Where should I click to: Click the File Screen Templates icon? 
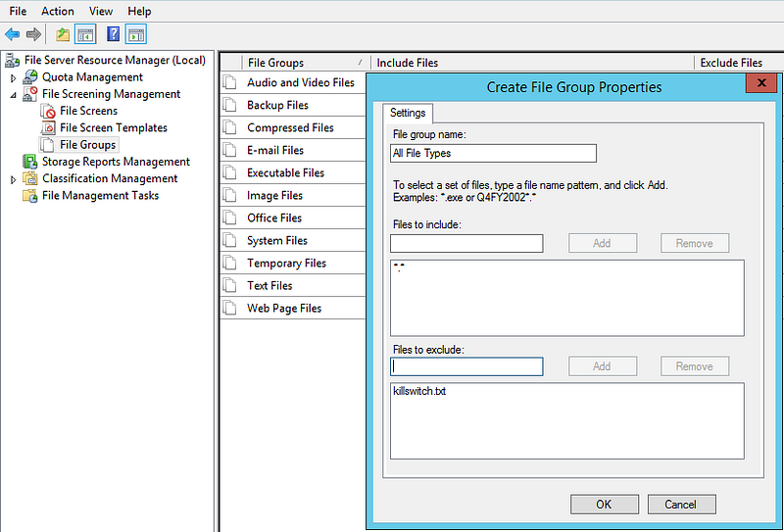48,128
